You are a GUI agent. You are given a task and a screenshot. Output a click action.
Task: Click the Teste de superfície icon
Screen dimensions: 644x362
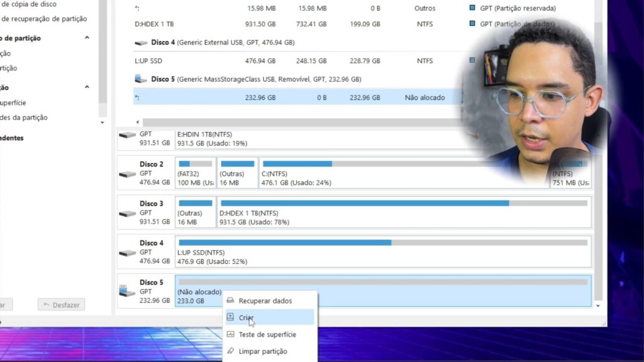coord(230,334)
